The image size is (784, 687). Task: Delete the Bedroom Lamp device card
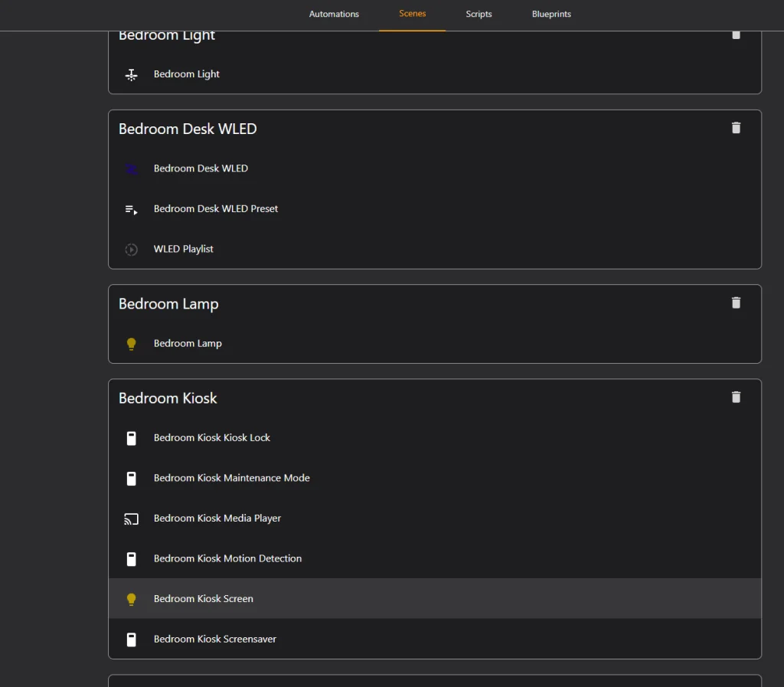coord(736,303)
